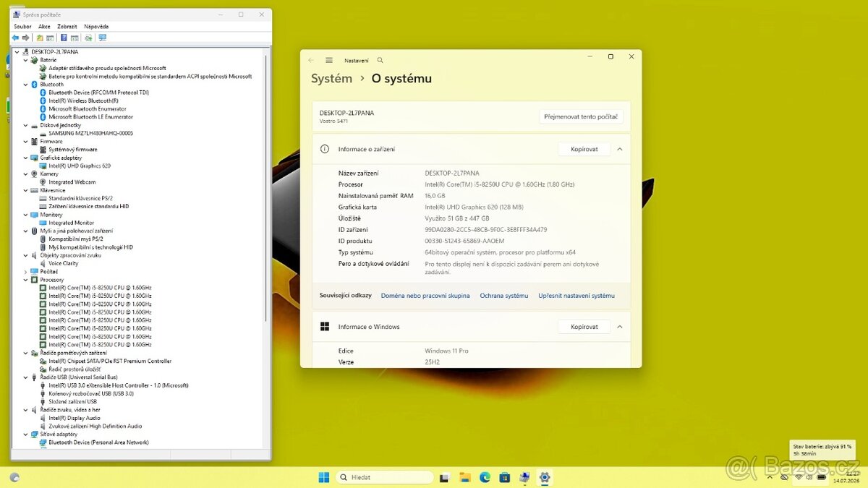Open Ochrana systému link
Screen dimensions: 868x488
(x=504, y=296)
